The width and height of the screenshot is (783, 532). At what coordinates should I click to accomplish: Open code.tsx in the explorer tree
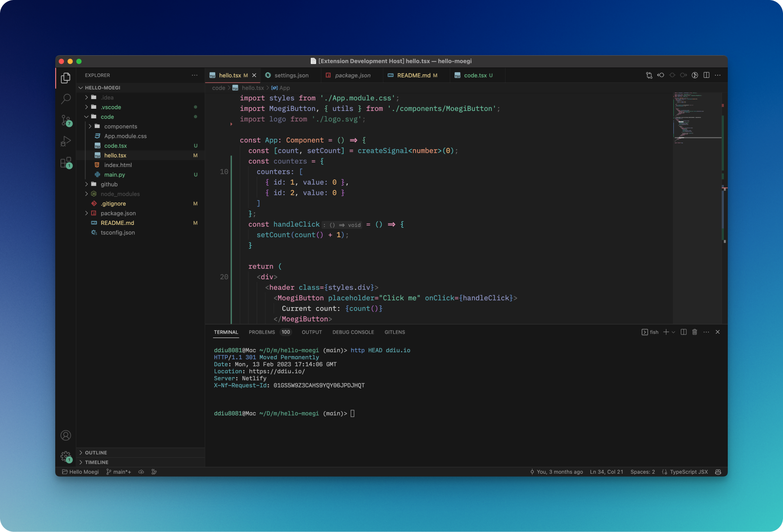coord(140,146)
